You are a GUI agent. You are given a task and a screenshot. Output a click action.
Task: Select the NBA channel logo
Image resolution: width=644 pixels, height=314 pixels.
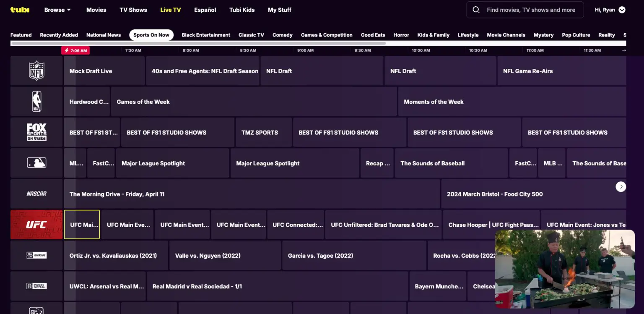(36, 101)
